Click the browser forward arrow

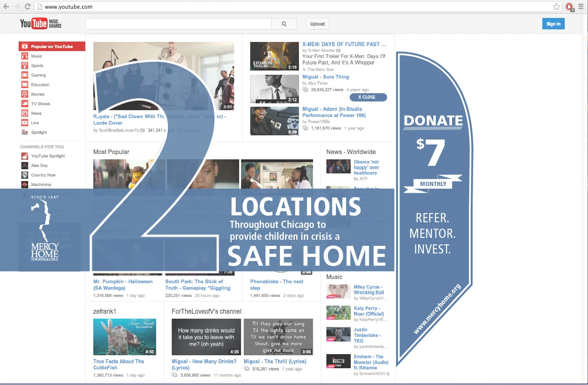[x=17, y=6]
